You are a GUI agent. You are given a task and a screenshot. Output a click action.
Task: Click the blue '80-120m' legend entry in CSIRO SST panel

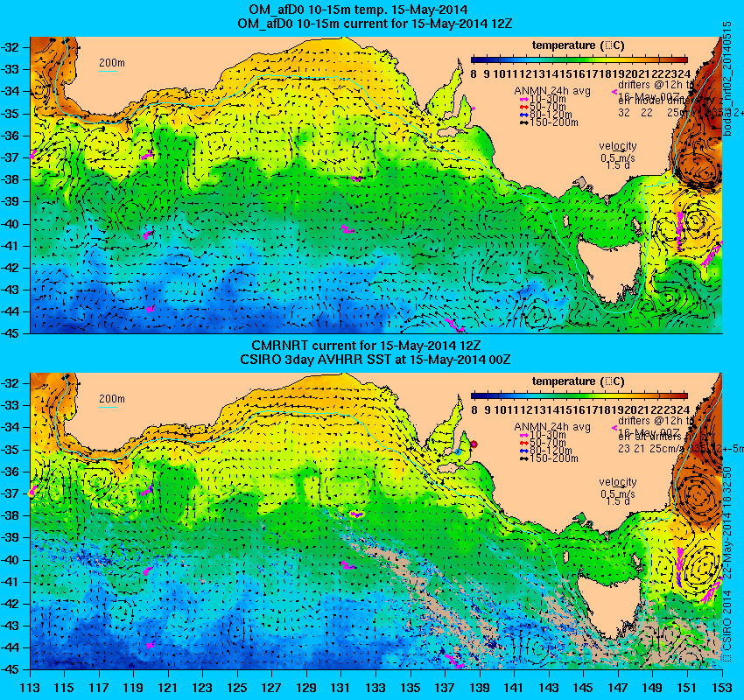pos(546,451)
